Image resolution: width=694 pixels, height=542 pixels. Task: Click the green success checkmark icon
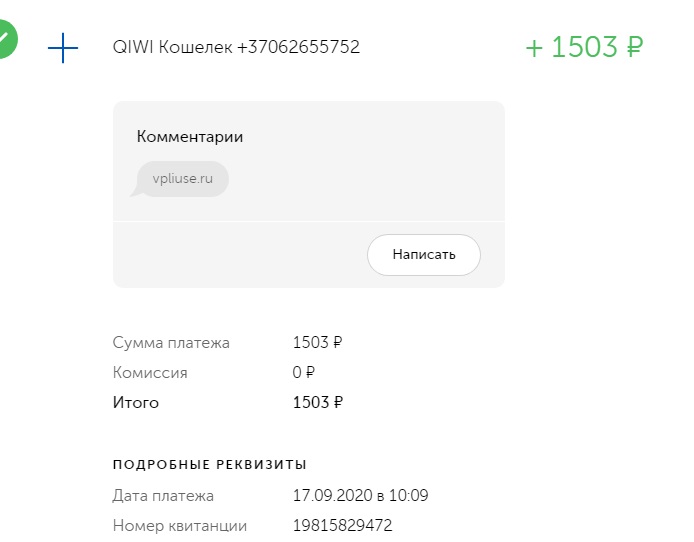(x=5, y=39)
